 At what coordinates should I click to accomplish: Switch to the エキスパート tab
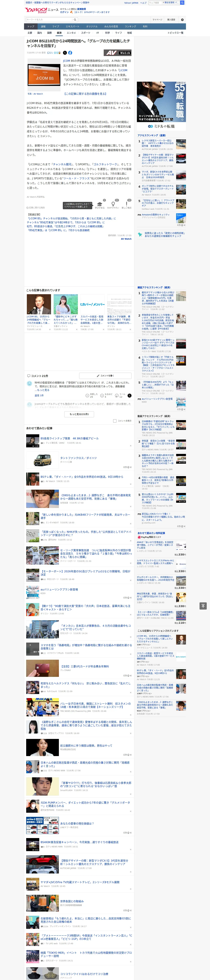72,27
